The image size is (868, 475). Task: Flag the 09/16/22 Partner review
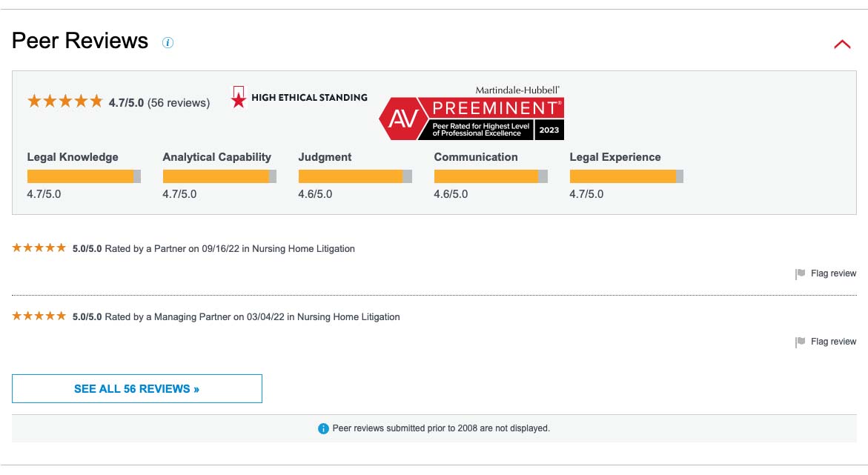pyautogui.click(x=825, y=273)
